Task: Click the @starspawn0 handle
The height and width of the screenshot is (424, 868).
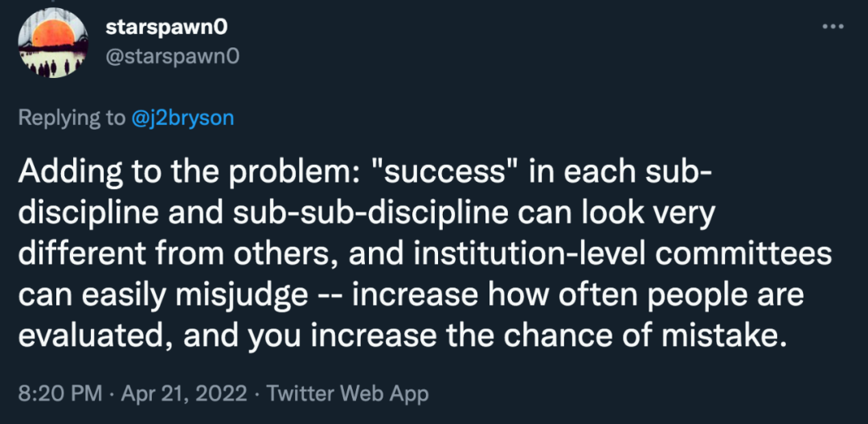Action: (172, 56)
